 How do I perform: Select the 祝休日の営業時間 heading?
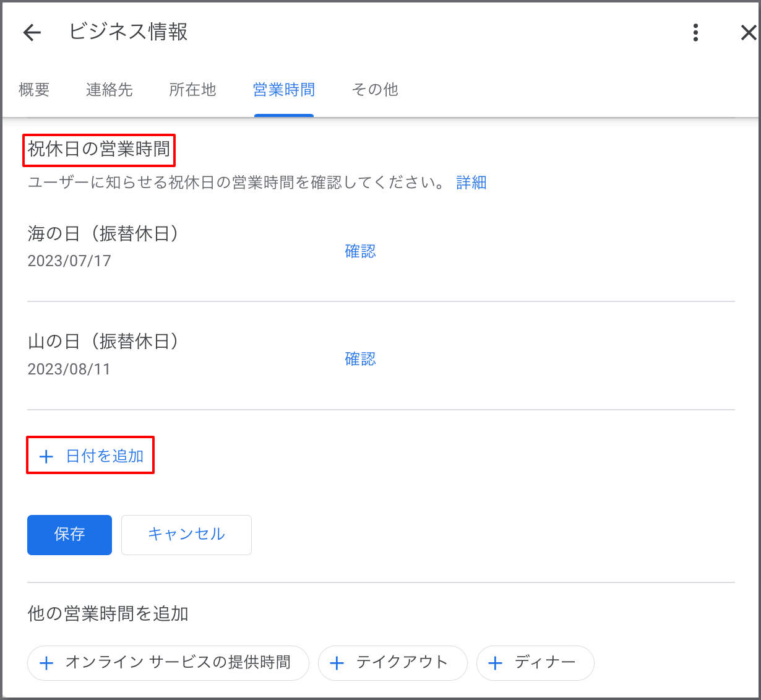[99, 150]
